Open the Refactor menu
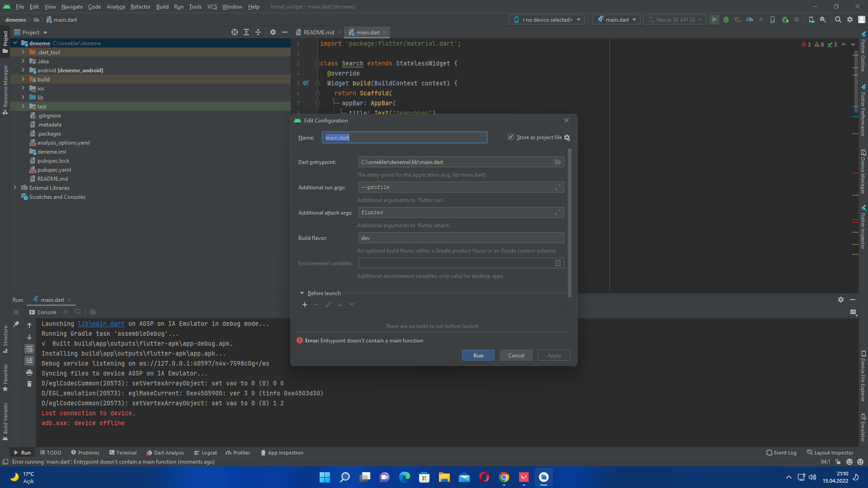The image size is (868, 488). point(140,7)
